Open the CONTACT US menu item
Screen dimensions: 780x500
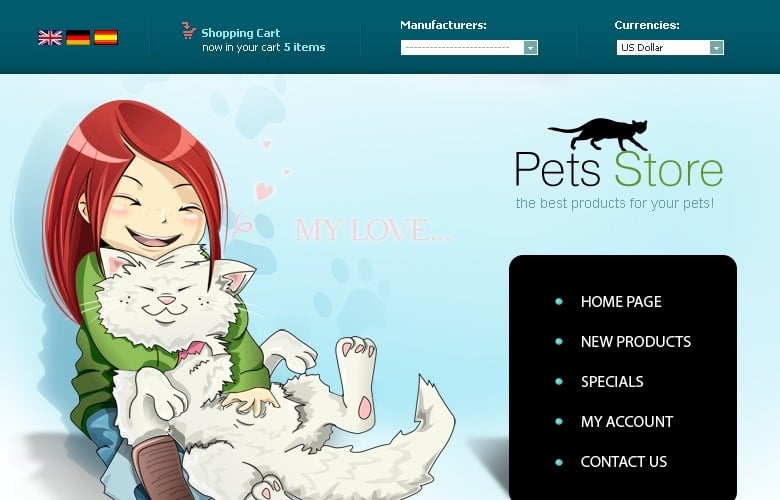(624, 462)
